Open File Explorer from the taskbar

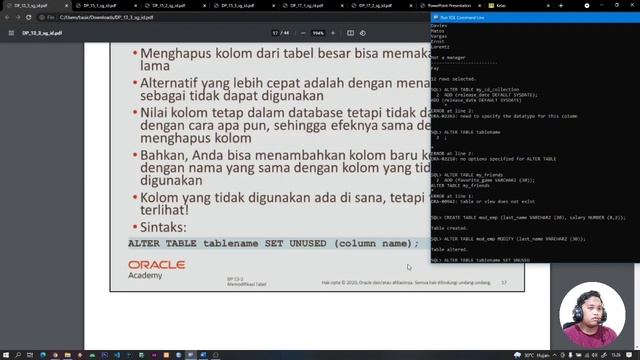click(x=68, y=355)
